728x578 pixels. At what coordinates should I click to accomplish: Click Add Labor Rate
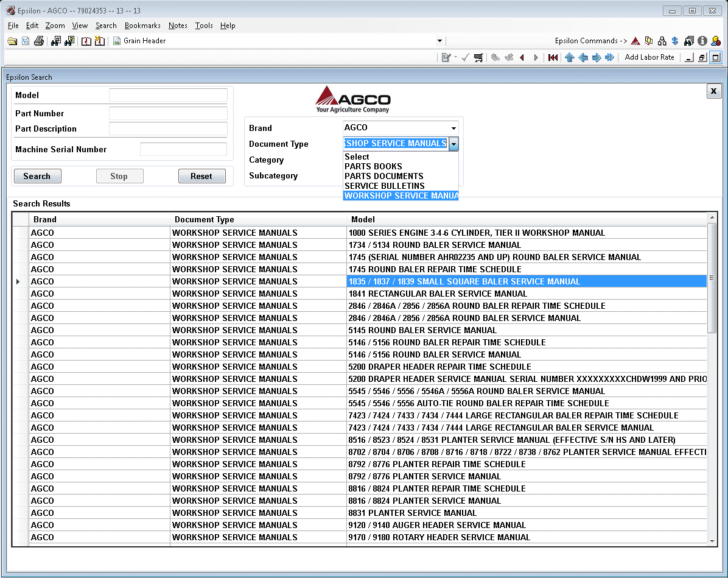649,57
